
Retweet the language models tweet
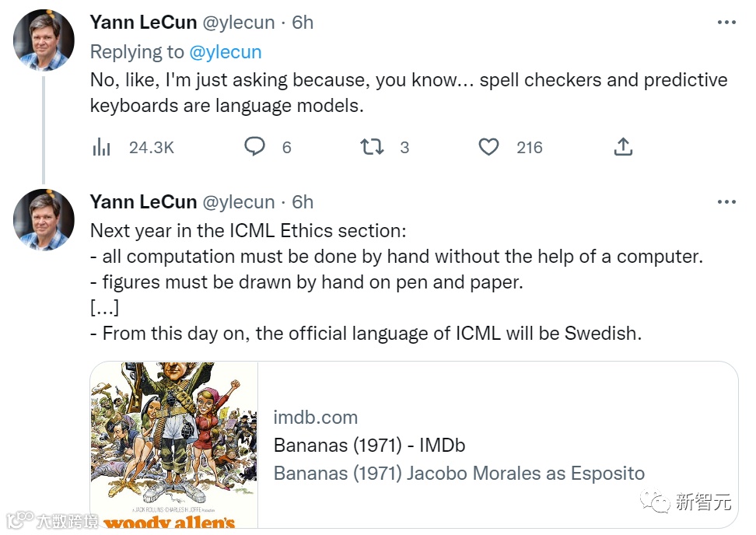(372, 146)
